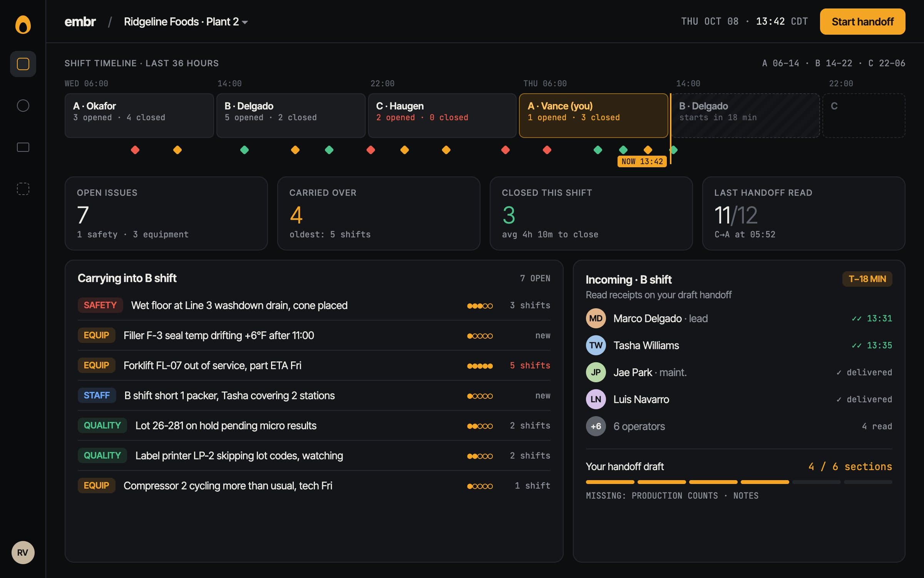Open the circle icon in the sidebar
This screenshot has height=578, width=924.
click(x=23, y=106)
